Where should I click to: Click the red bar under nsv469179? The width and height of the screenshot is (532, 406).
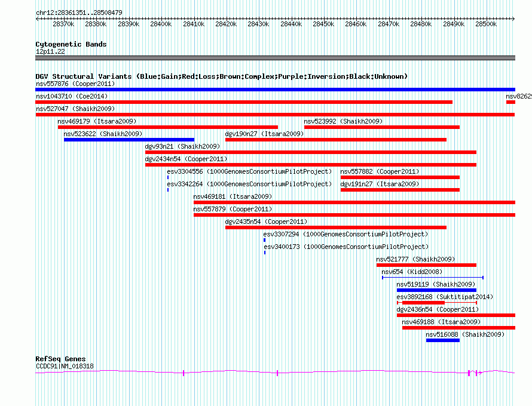(x=168, y=127)
